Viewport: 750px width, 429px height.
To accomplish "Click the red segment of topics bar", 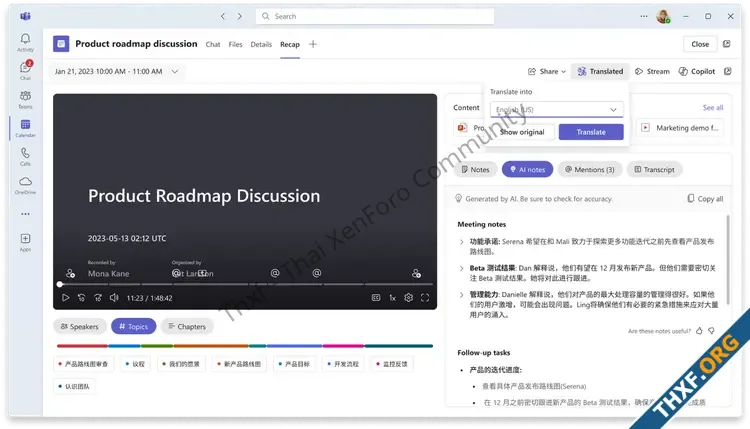I will [x=82, y=345].
